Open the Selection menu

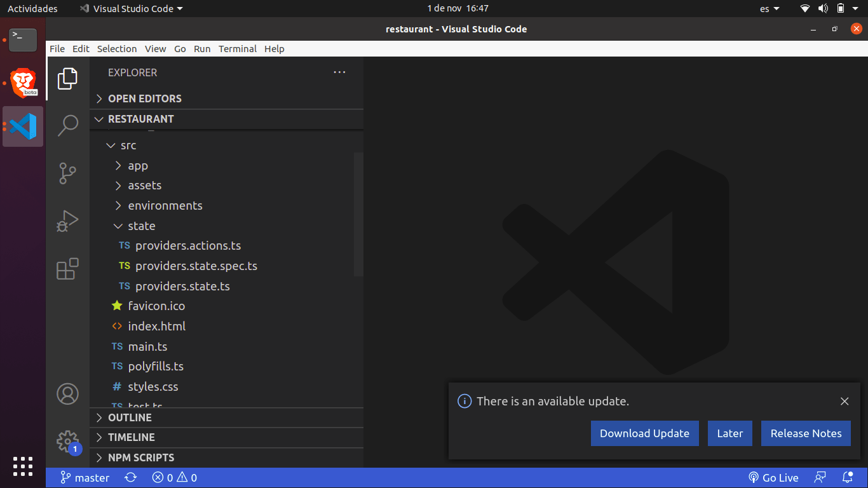[117, 49]
